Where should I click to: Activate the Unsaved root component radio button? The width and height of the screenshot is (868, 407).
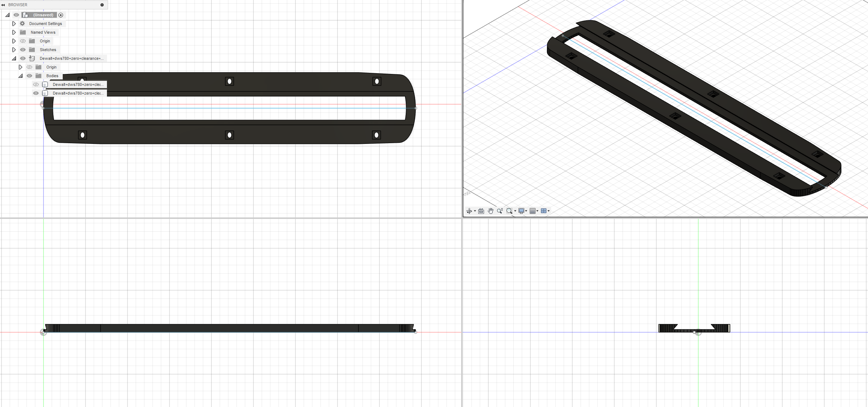[61, 15]
